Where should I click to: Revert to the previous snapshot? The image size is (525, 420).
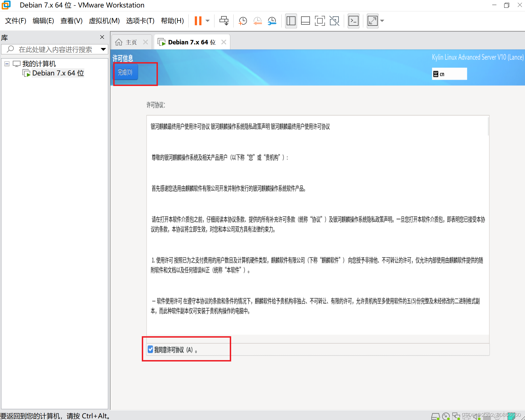coord(258,21)
